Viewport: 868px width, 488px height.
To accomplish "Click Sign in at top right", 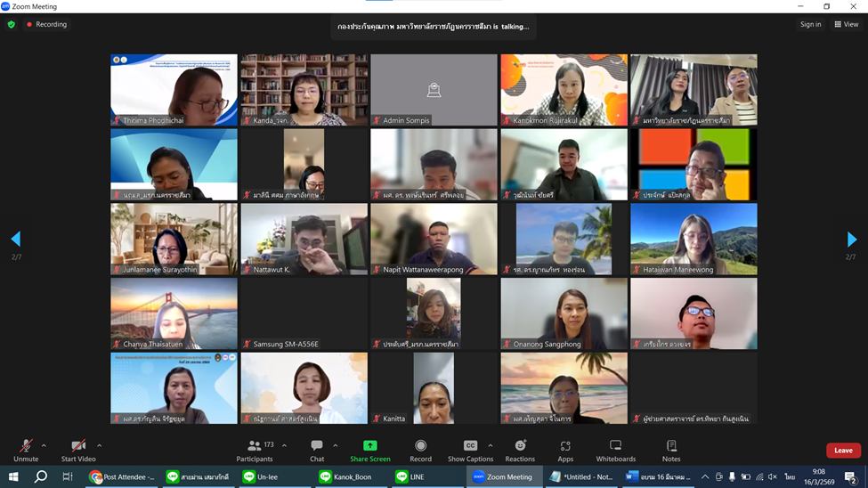I will tap(810, 24).
